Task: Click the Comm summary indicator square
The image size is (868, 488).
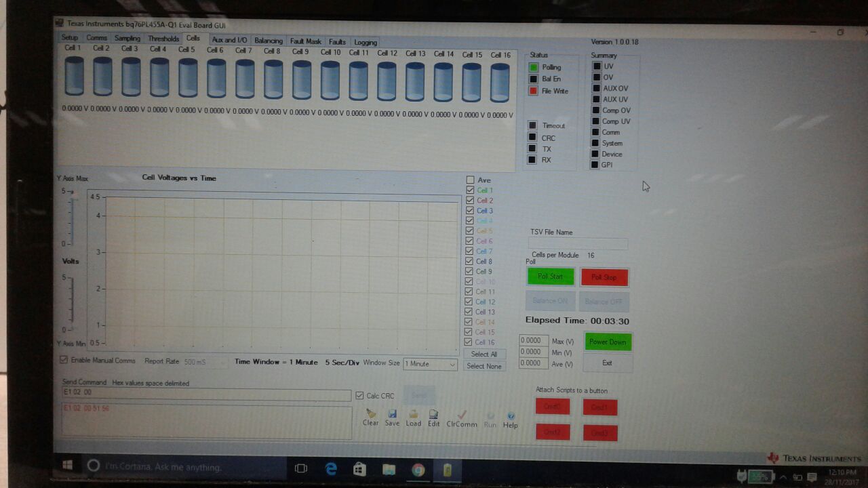Action: [596, 132]
